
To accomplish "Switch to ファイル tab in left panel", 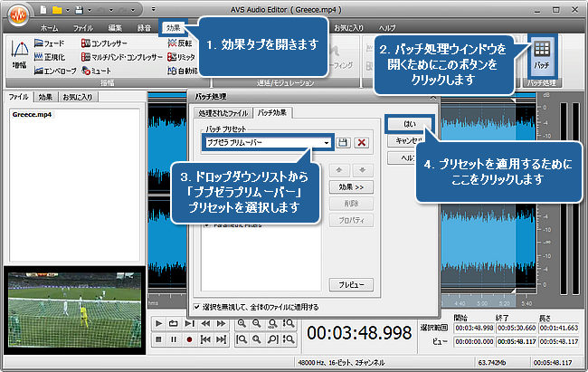I will 19,97.
